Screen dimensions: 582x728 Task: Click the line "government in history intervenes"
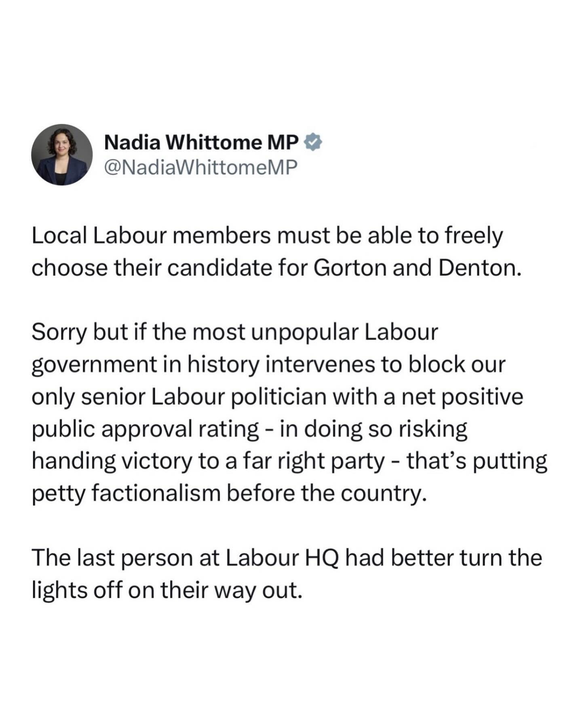[x=268, y=365]
